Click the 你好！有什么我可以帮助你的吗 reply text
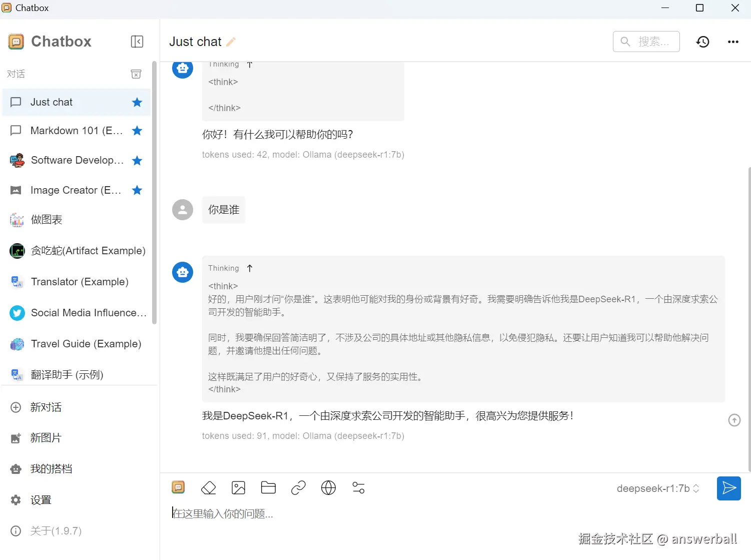 coord(278,135)
